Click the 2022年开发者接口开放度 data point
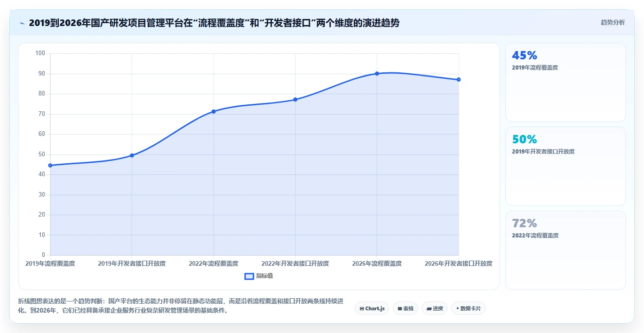The width and height of the screenshot is (644, 333). click(x=295, y=100)
